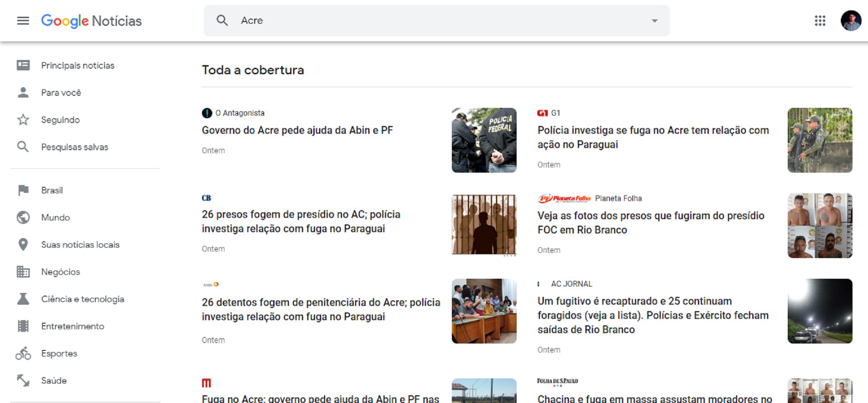The height and width of the screenshot is (403, 868).
Task: Click the prisoner mugshots thumbnail
Action: point(820,226)
